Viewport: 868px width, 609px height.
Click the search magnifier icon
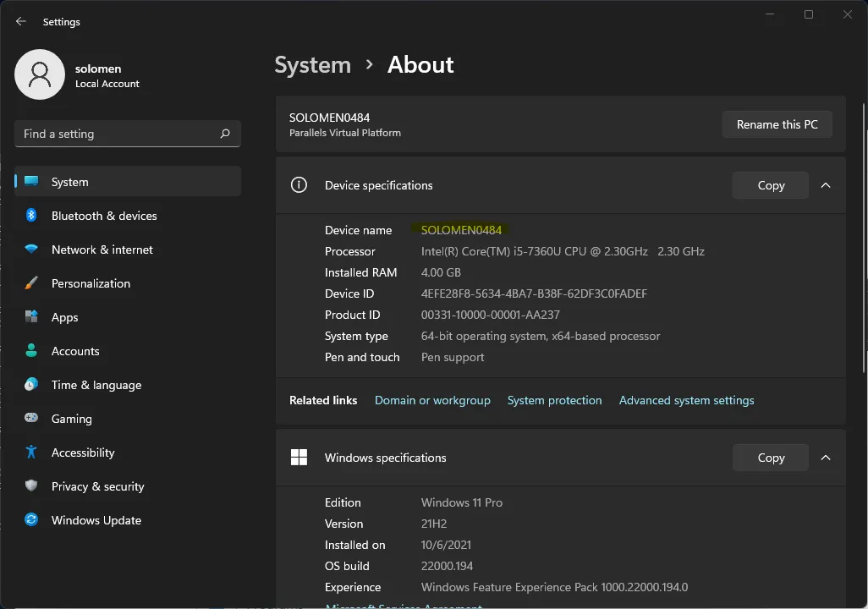[225, 134]
